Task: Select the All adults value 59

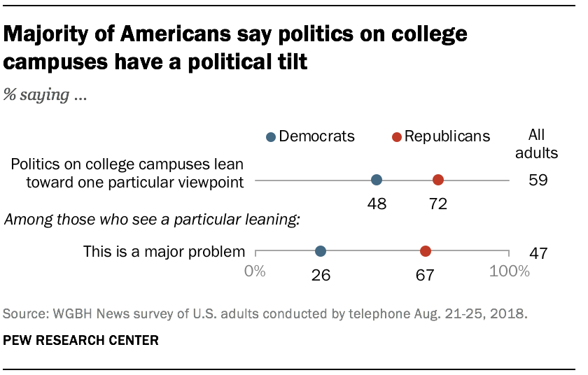Action: click(538, 181)
